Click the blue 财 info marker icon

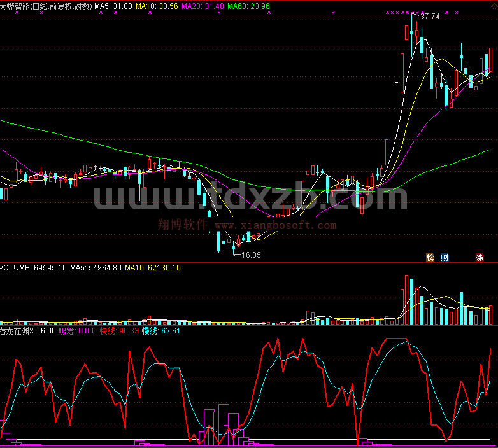(445, 257)
